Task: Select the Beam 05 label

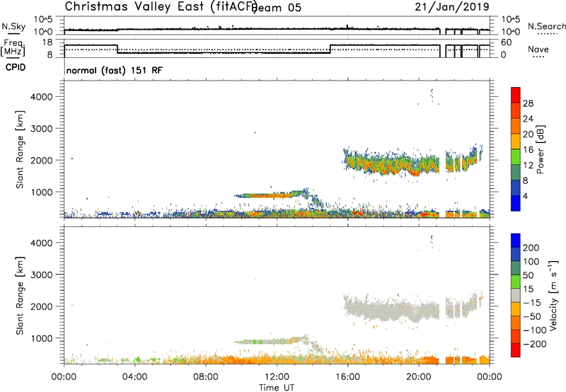Action: [x=277, y=8]
